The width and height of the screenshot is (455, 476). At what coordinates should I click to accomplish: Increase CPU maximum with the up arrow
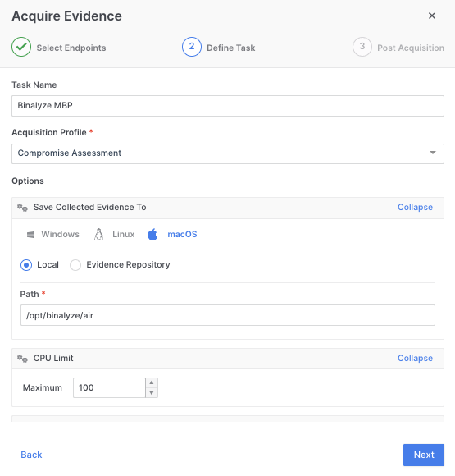click(152, 382)
